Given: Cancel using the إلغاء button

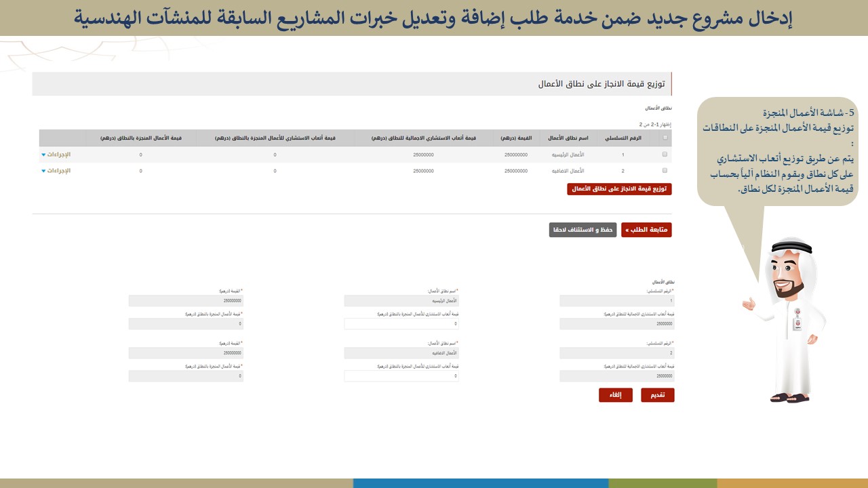Looking at the screenshot, I should (615, 395).
